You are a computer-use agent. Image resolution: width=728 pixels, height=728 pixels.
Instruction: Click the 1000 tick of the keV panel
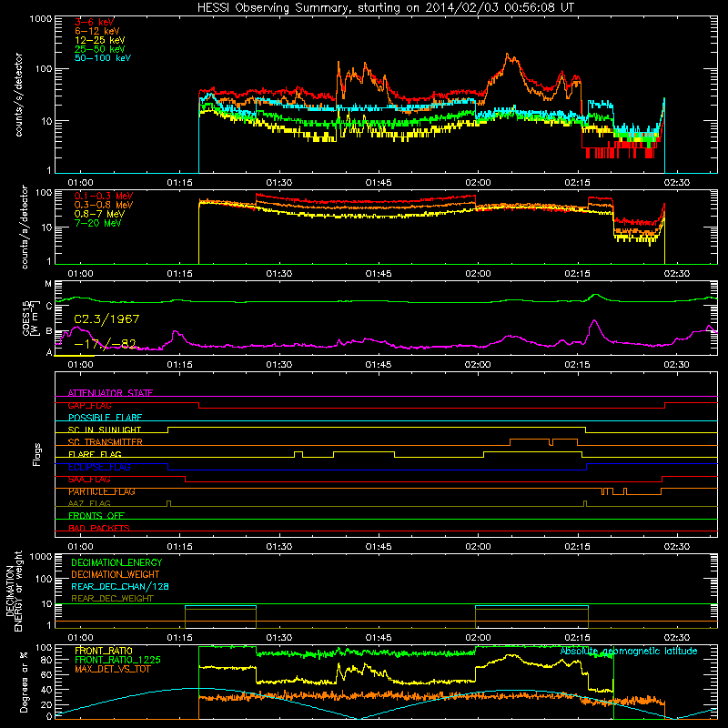pos(40,19)
